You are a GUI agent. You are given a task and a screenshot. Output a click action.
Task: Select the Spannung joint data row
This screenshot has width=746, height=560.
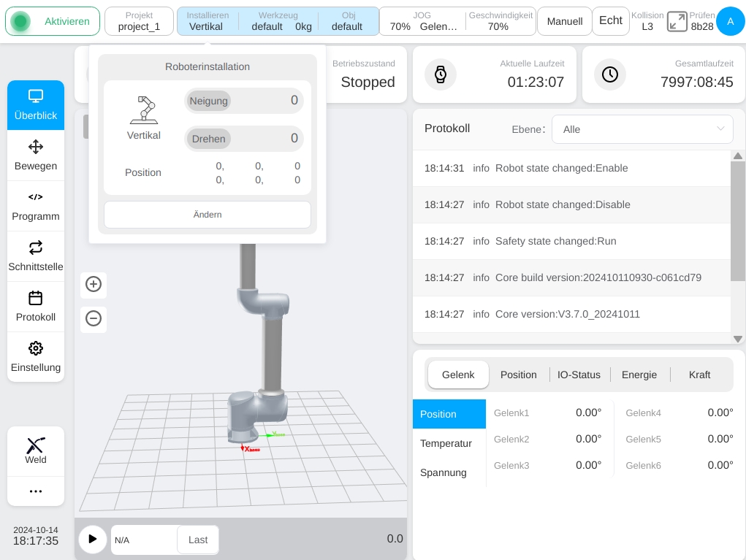pos(449,472)
